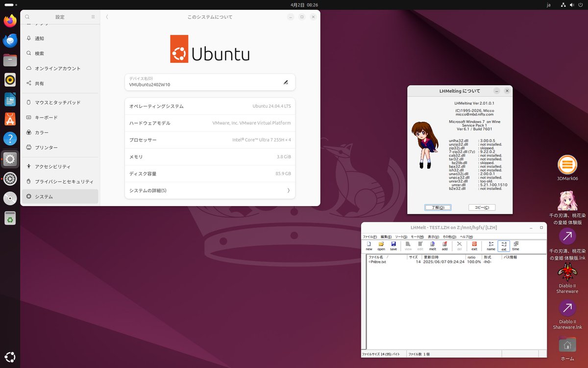The width and height of the screenshot is (588, 368).
Task: Open ヘルプ(H) menu in LHMelt
Action: (x=466, y=237)
